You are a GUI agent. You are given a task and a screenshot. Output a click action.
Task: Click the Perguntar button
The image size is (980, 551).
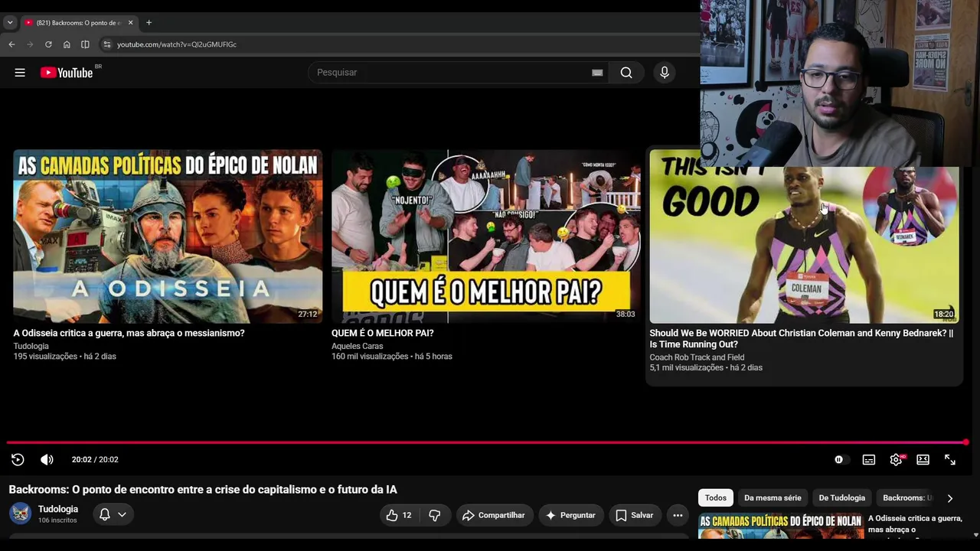[571, 515]
